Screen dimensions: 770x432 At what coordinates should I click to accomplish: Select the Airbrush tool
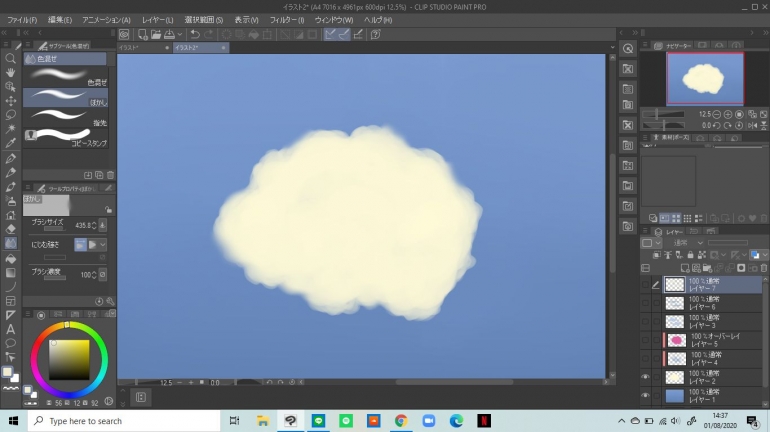10,201
